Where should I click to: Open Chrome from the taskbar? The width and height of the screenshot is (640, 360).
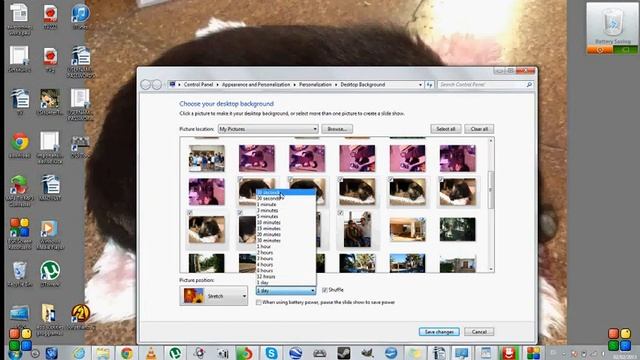coord(127,353)
